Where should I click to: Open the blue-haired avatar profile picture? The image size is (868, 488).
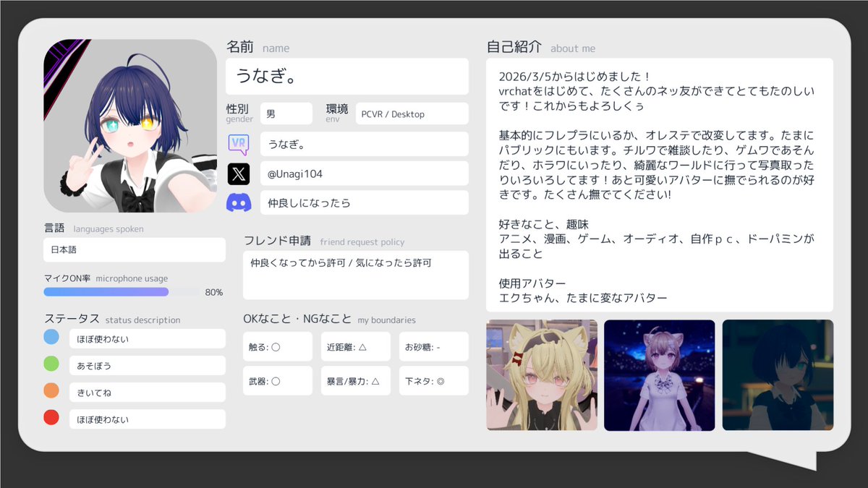point(130,126)
